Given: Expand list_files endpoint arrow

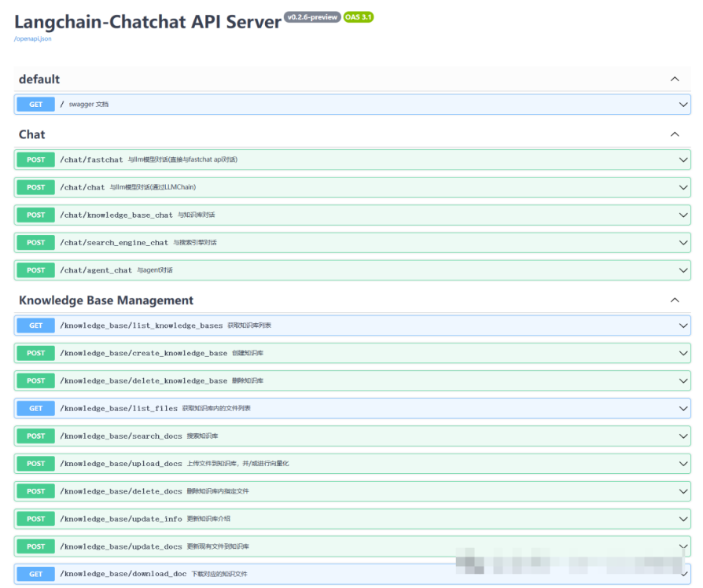Looking at the screenshot, I should (683, 409).
